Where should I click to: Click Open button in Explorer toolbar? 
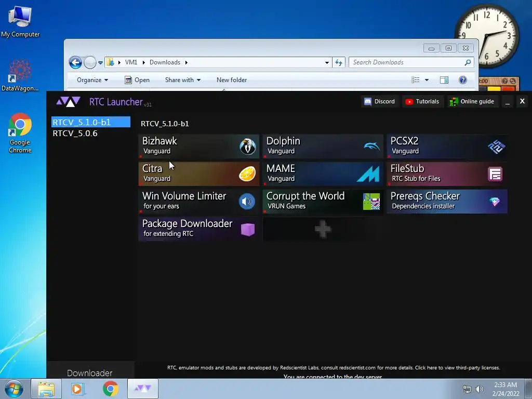click(137, 80)
